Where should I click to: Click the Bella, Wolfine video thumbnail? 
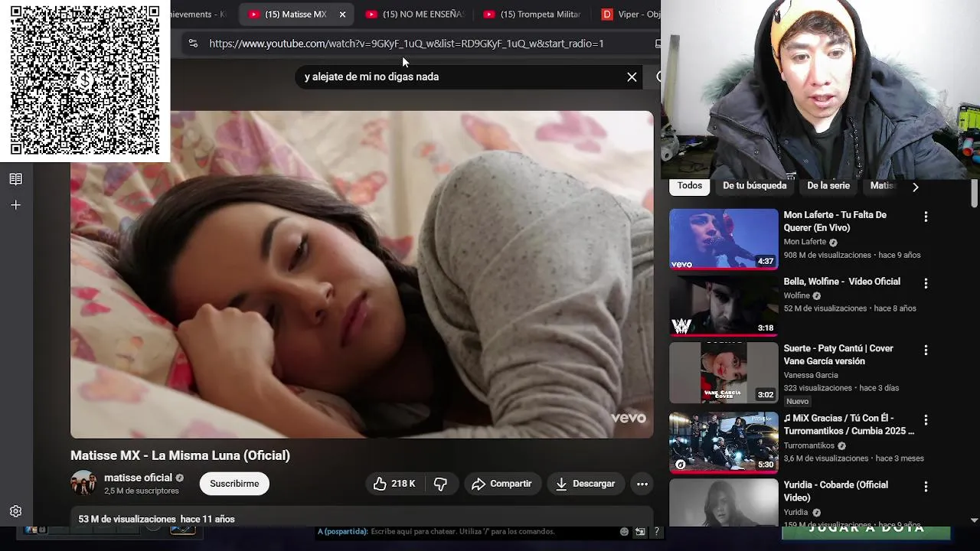click(724, 305)
